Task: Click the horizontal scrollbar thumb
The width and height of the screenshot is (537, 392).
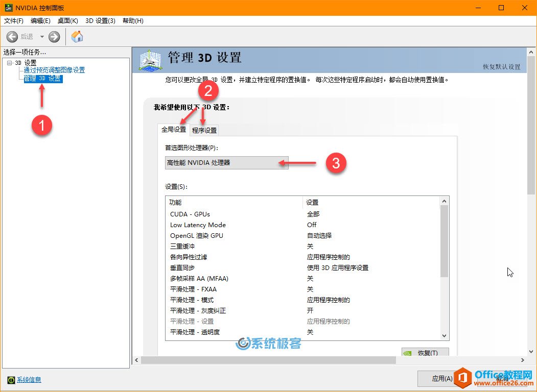Action: [269, 360]
